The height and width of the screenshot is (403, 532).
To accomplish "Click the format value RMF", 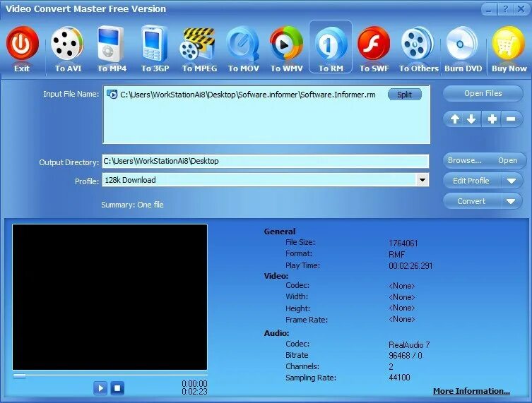I will tap(396, 255).
